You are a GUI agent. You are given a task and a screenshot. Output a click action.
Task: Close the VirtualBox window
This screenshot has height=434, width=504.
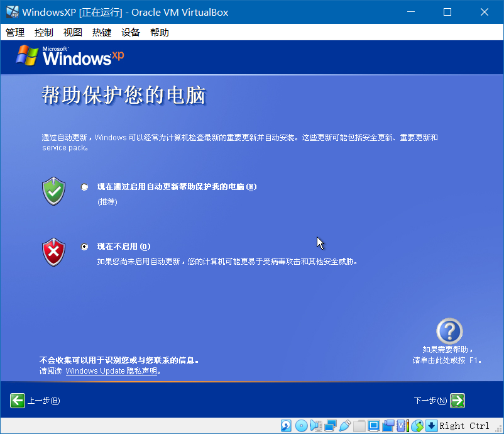pos(485,12)
